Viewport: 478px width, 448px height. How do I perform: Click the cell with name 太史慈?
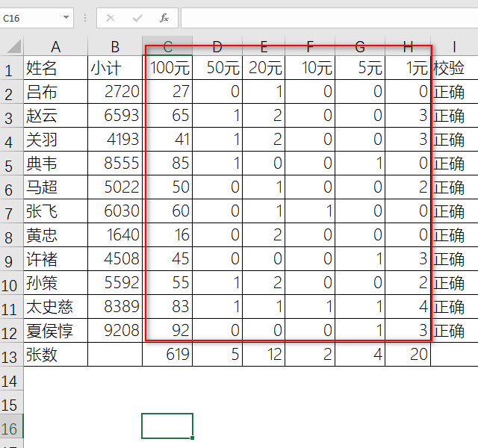[55, 307]
